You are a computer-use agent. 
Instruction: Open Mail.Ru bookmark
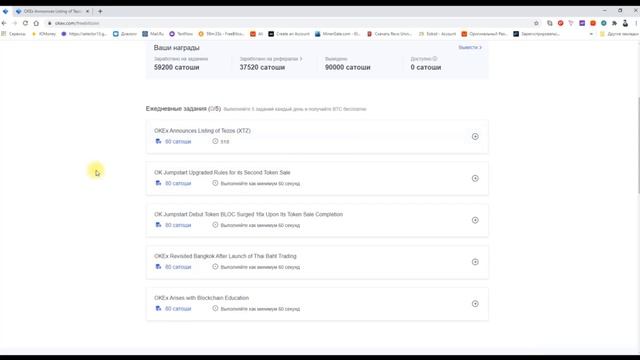click(153, 34)
